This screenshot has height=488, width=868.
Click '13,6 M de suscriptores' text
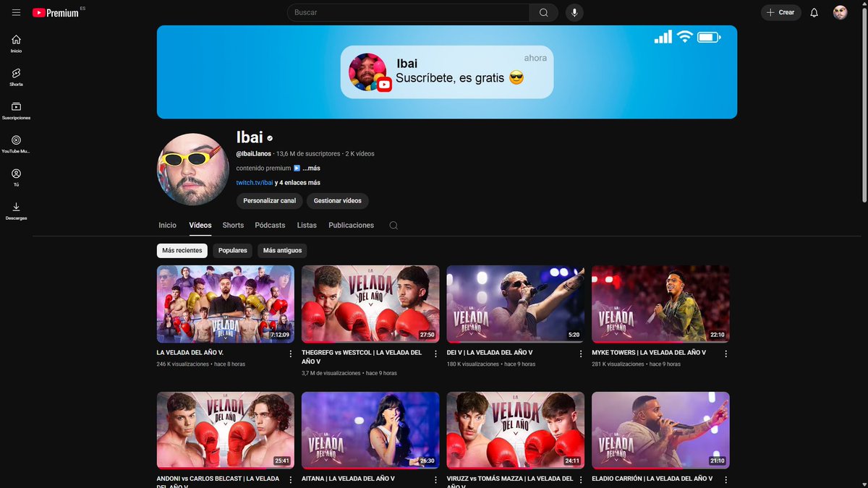pyautogui.click(x=308, y=154)
